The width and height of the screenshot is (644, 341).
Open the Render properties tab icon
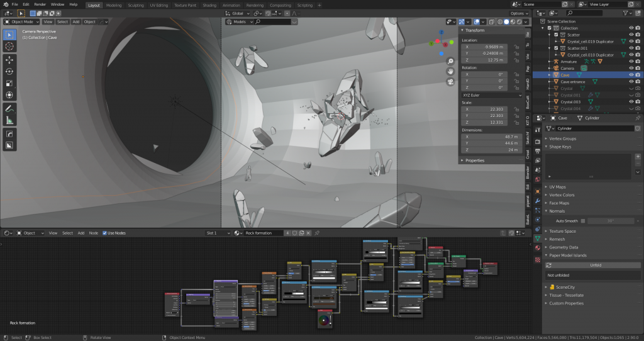point(538,142)
